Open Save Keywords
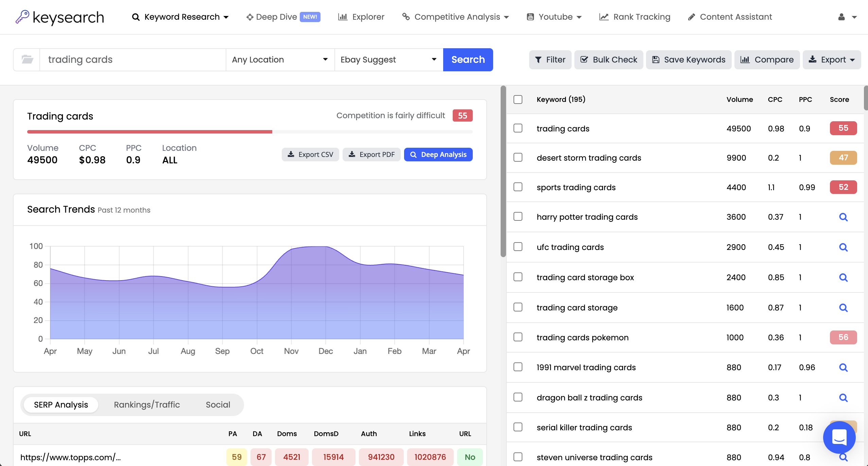Image resolution: width=868 pixels, height=466 pixels. click(x=689, y=59)
